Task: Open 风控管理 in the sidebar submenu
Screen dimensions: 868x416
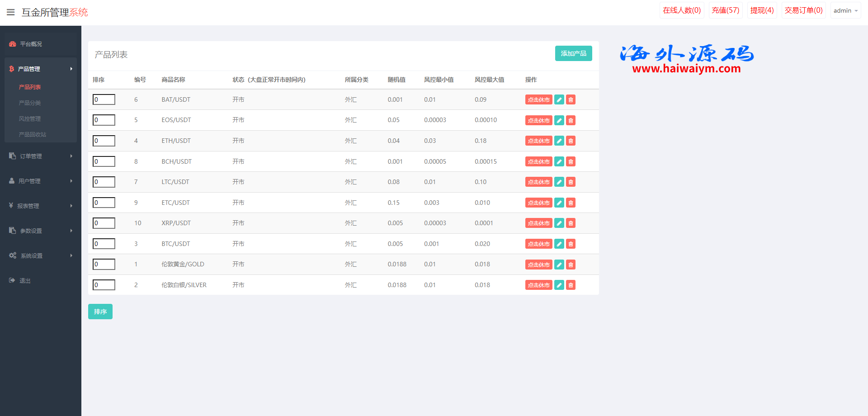Action: 30,119
